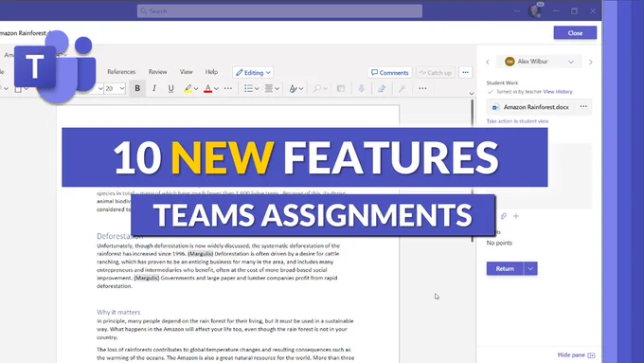Image resolution: width=644 pixels, height=363 pixels.
Task: Open Teams settings ellipsis in title bar
Action: point(517,11)
